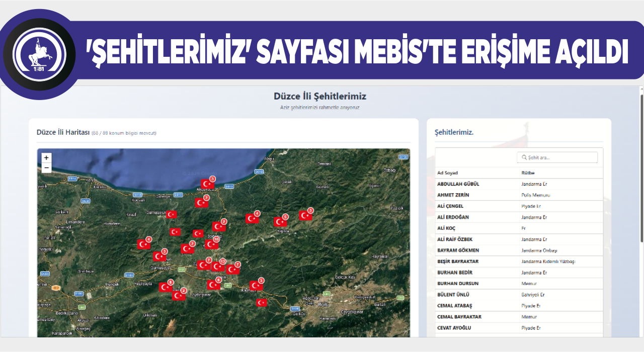This screenshot has height=352, width=644.
Task: Click the 'Polis Memuru' rank cell
Action: click(536, 195)
